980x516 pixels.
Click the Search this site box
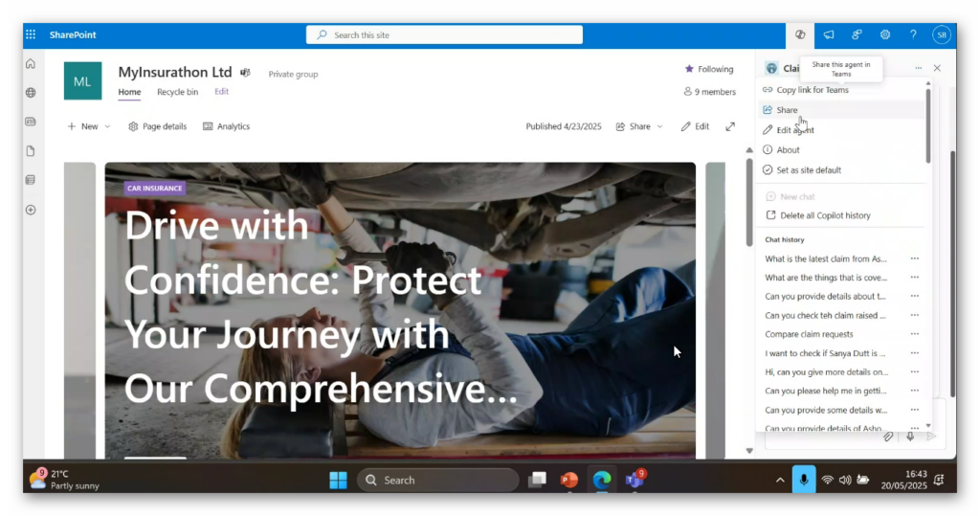coord(444,35)
